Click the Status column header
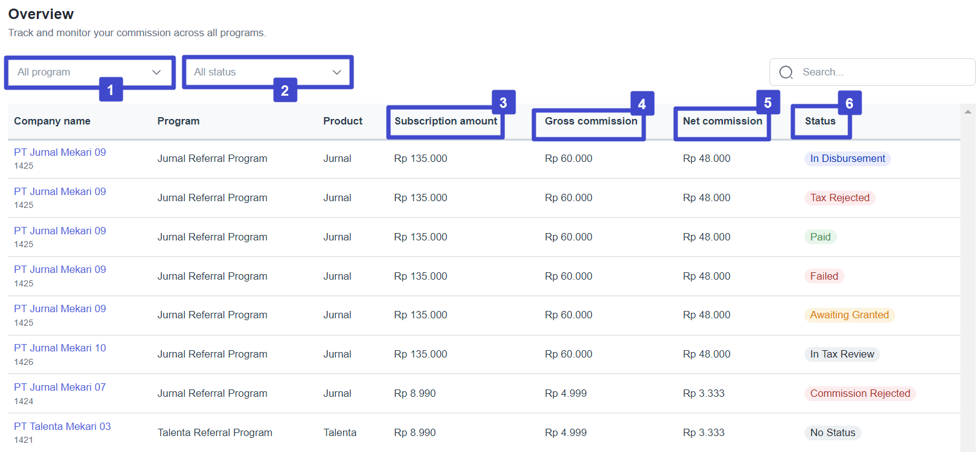The image size is (980, 452). (820, 121)
